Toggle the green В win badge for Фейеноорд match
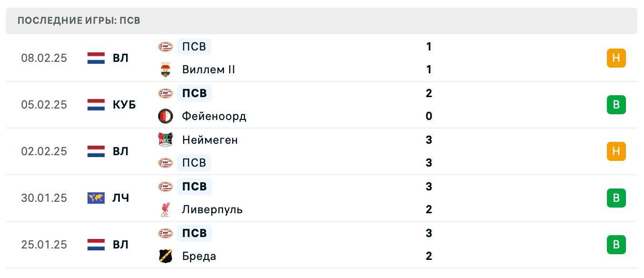The width and height of the screenshot is (644, 278). pyautogui.click(x=616, y=105)
